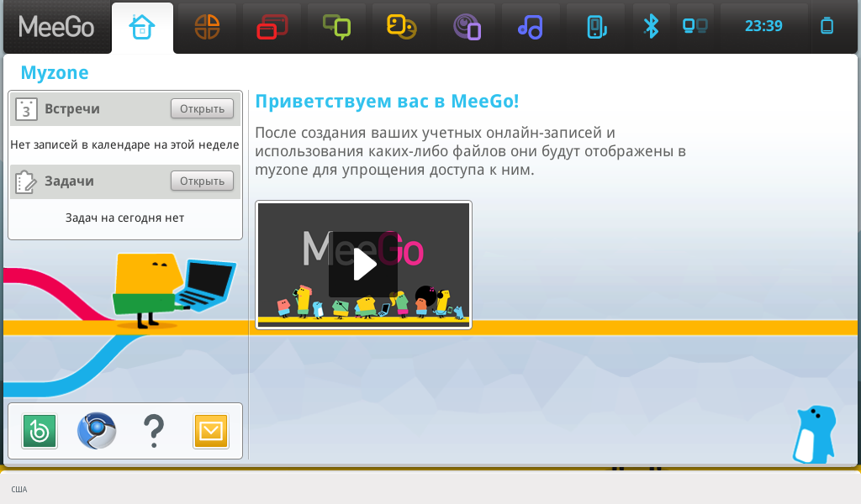
Task: Launch the green 'b' favorite app
Action: (40, 432)
